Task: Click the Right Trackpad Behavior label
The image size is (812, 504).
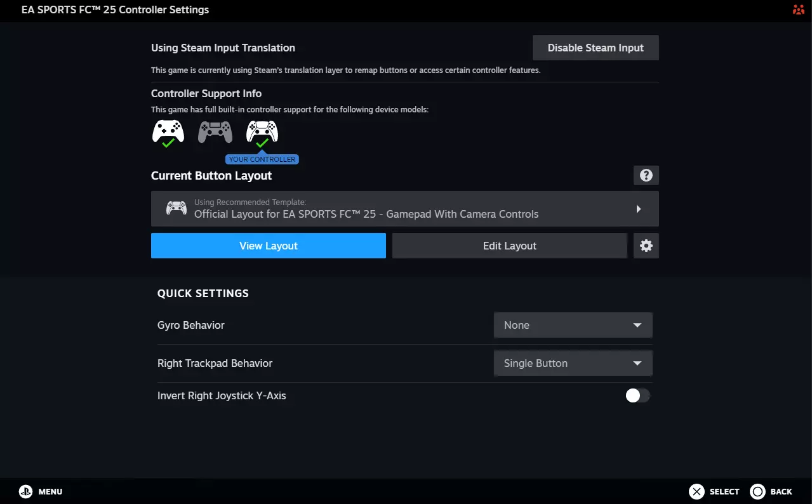Action: 215,363
